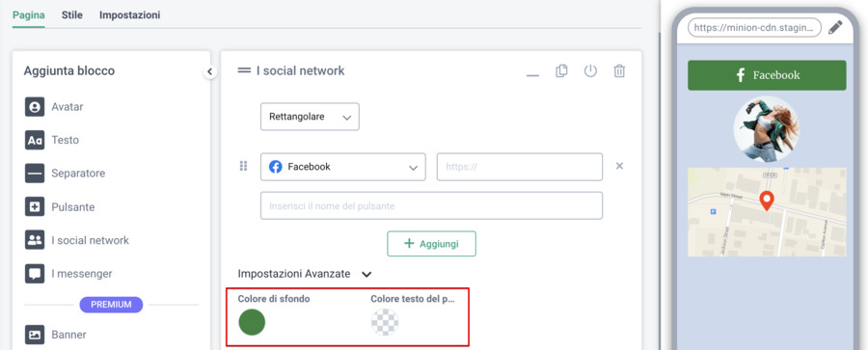The height and width of the screenshot is (350, 868).
Task: Collapse Impostazioni Avanzate section
Action: (x=366, y=274)
